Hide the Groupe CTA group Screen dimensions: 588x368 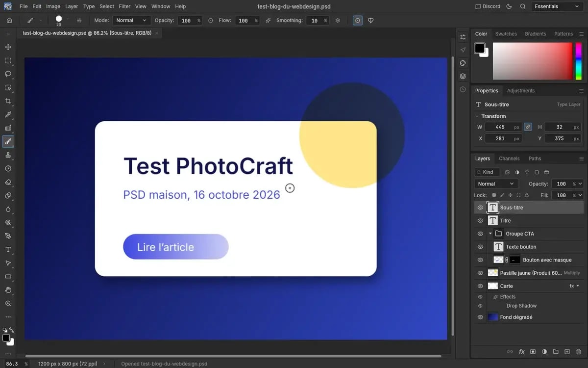[480, 234]
